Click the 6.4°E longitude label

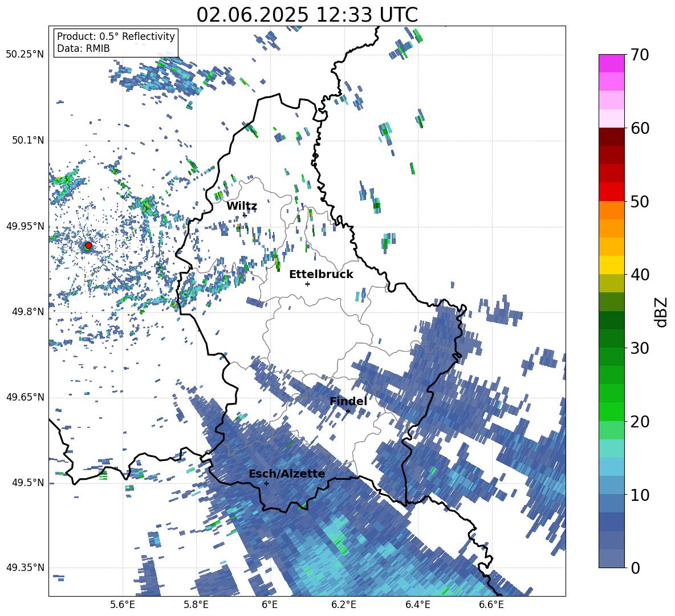(x=417, y=605)
